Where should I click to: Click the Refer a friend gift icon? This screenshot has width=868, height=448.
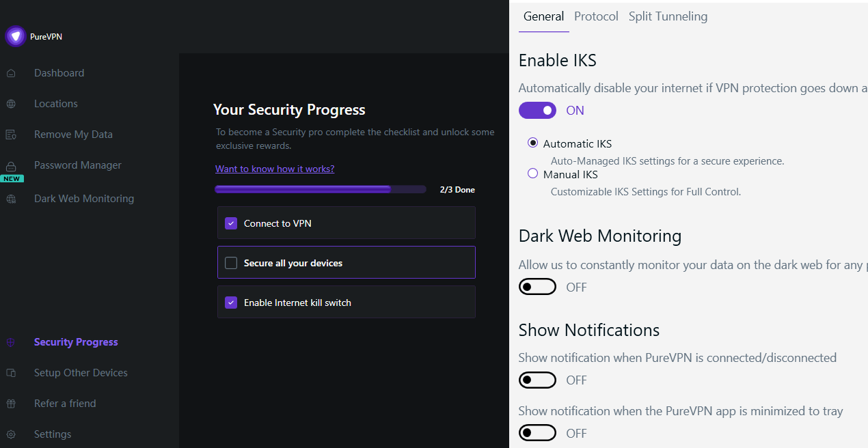11,404
